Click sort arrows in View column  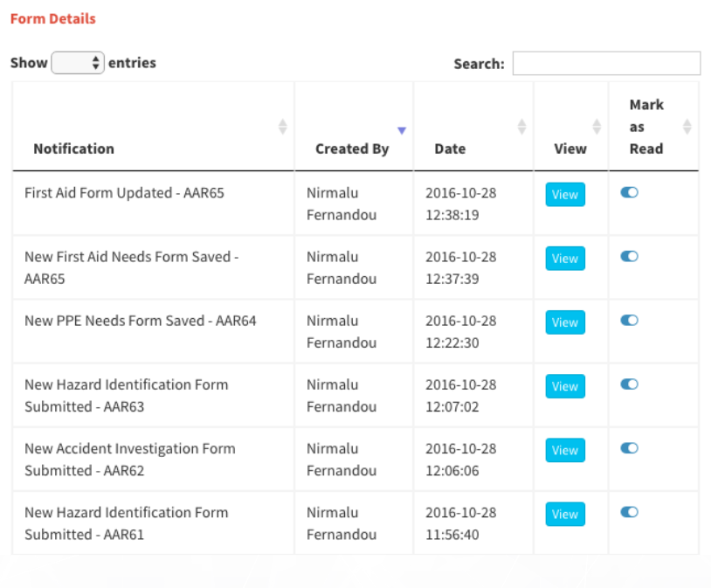click(597, 127)
